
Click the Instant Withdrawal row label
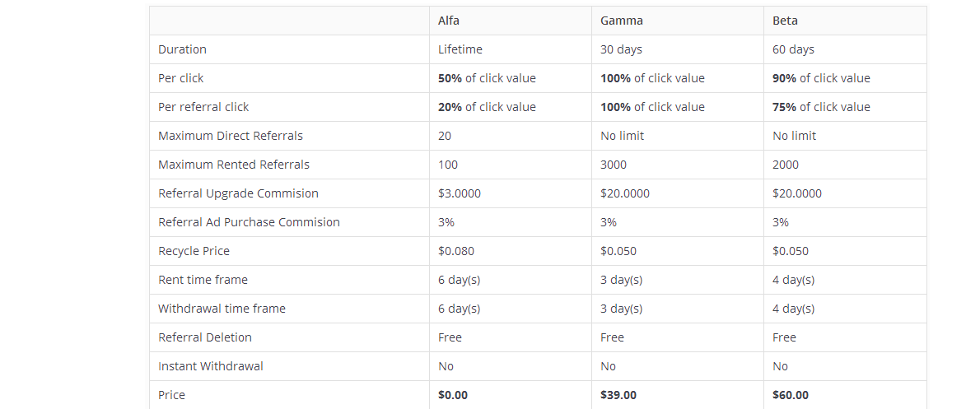tap(211, 366)
